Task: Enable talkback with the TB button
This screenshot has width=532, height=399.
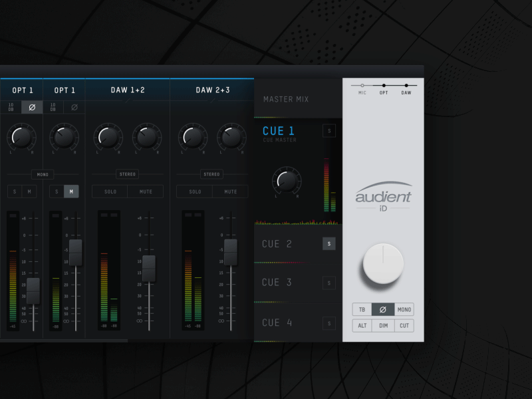Action: (x=362, y=309)
